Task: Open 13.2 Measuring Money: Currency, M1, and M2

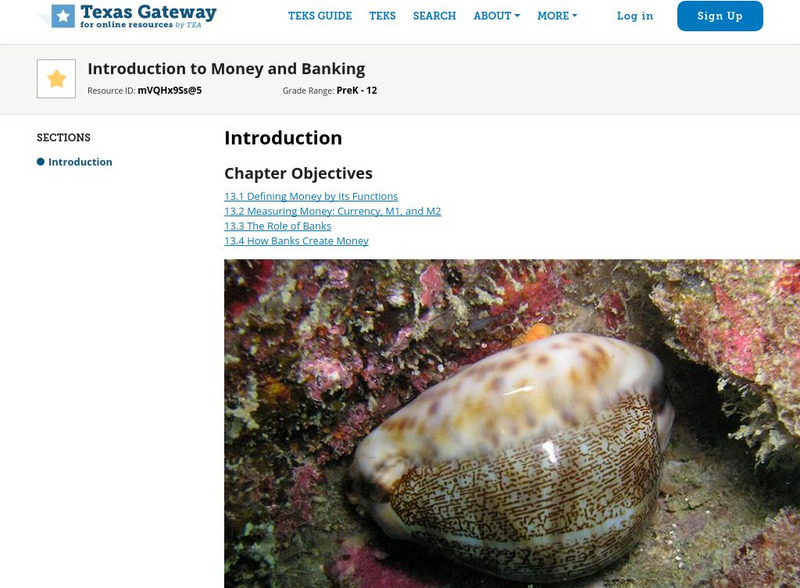Action: click(x=333, y=211)
